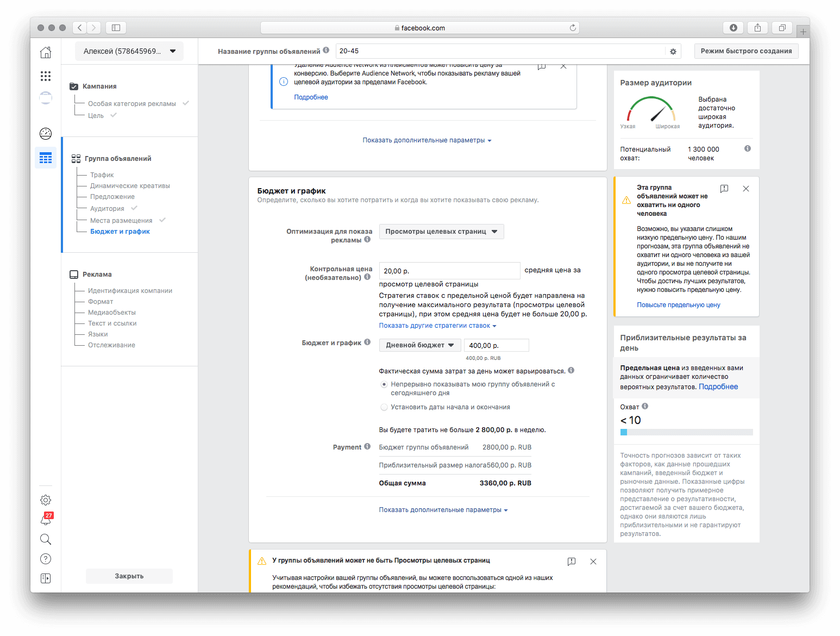This screenshot has height=636, width=840.
Task: Follow Повысьте предельную цену link
Action: tap(679, 305)
